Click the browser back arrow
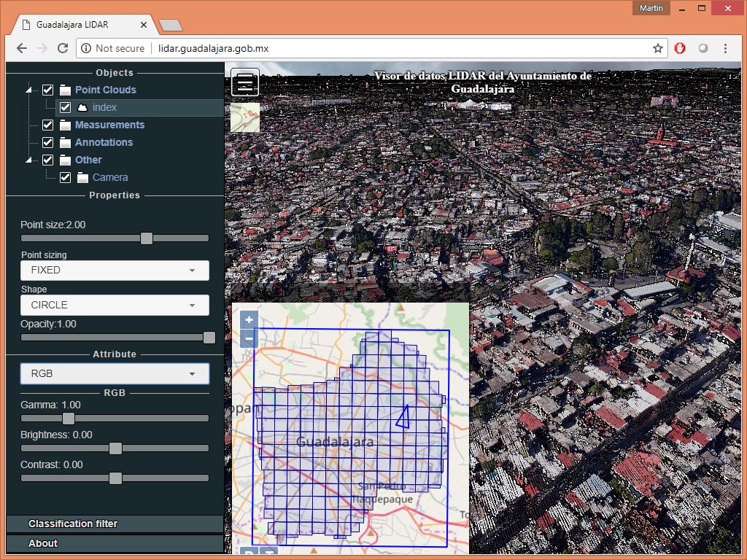 coord(22,48)
